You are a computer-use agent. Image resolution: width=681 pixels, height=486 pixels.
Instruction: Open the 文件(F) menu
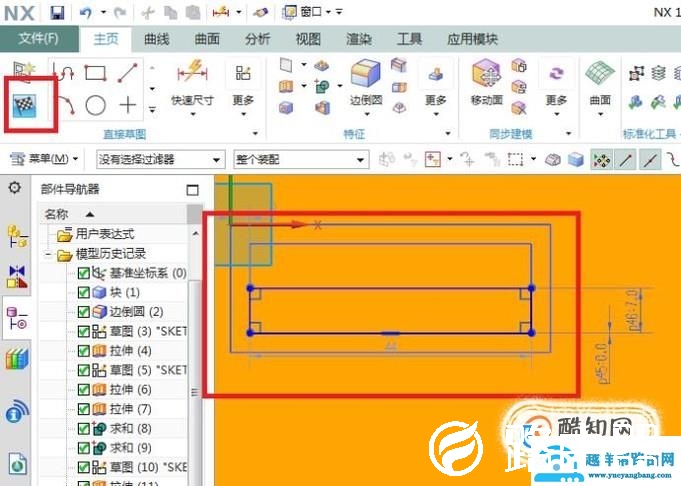tap(39, 39)
